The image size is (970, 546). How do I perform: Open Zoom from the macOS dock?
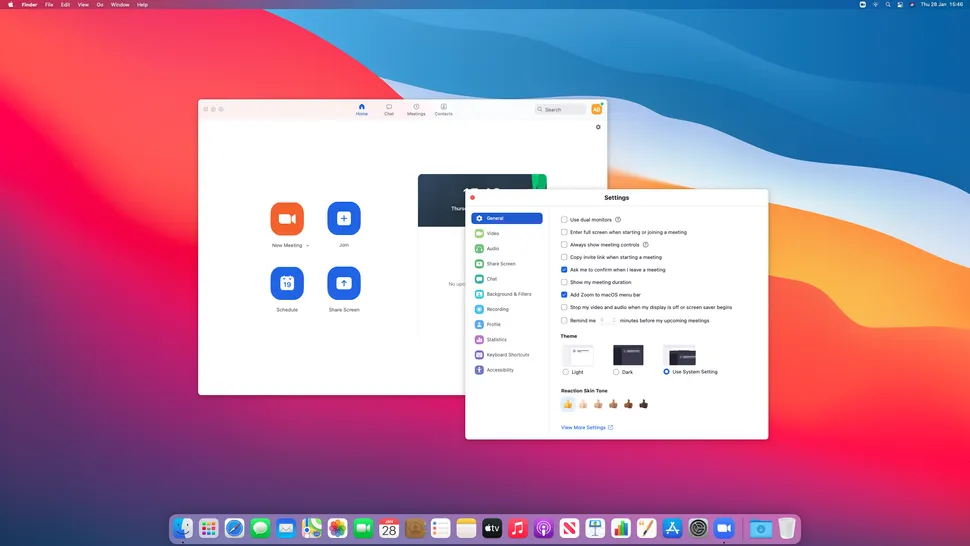coord(724,528)
